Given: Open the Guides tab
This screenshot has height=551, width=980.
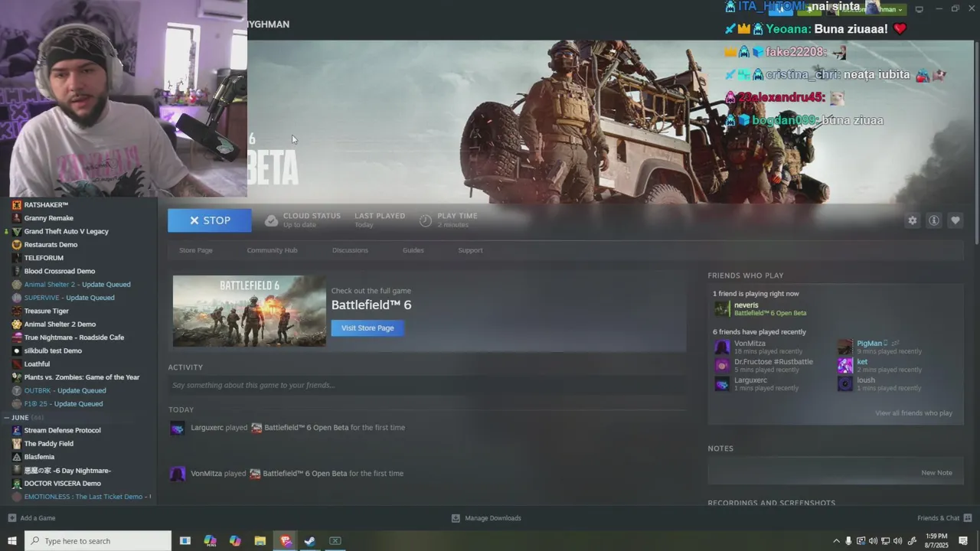Looking at the screenshot, I should click(x=413, y=250).
